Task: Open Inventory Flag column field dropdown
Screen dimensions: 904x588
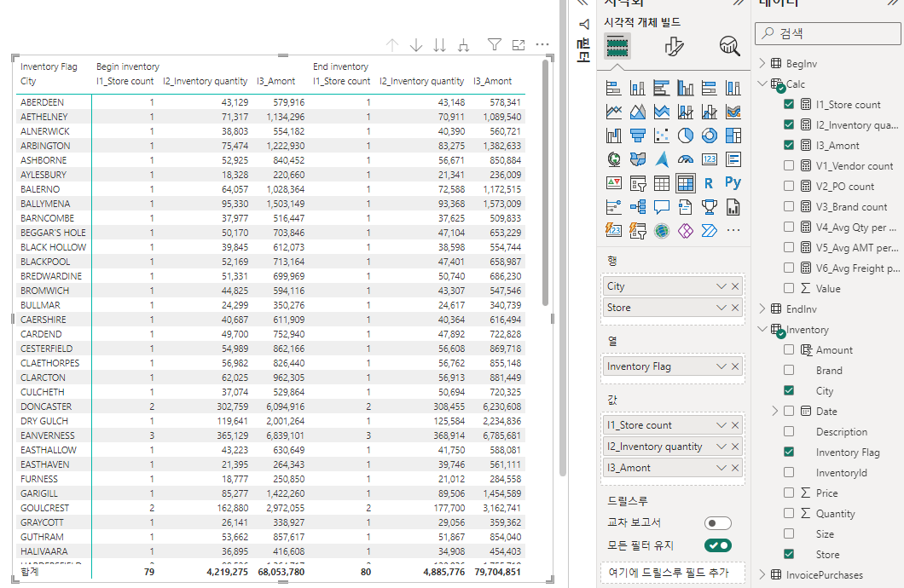Action: click(x=721, y=366)
